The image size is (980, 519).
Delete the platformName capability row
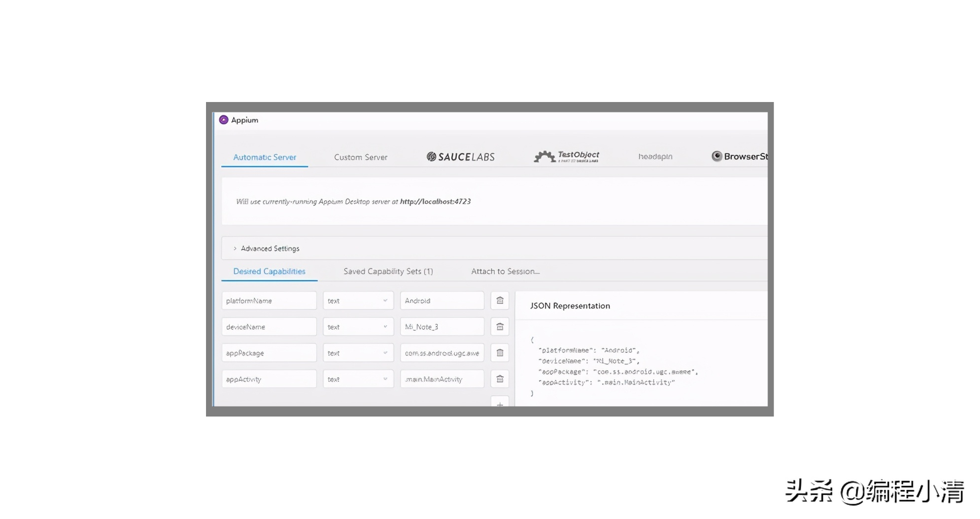tap(500, 301)
